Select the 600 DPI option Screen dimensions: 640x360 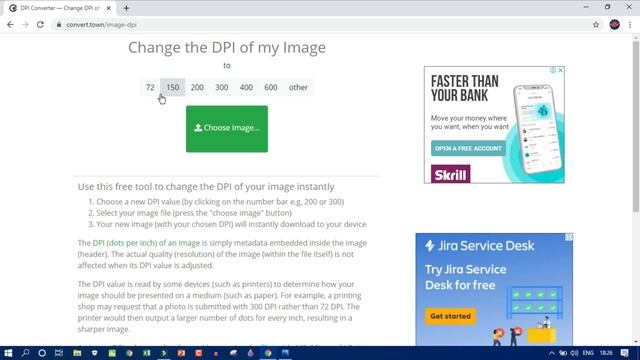click(271, 87)
